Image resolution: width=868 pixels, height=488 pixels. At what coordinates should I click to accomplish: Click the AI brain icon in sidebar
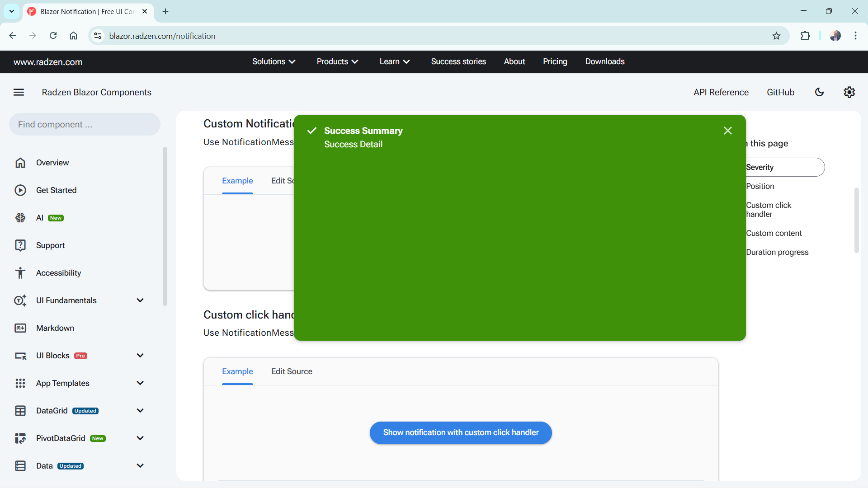tap(20, 218)
